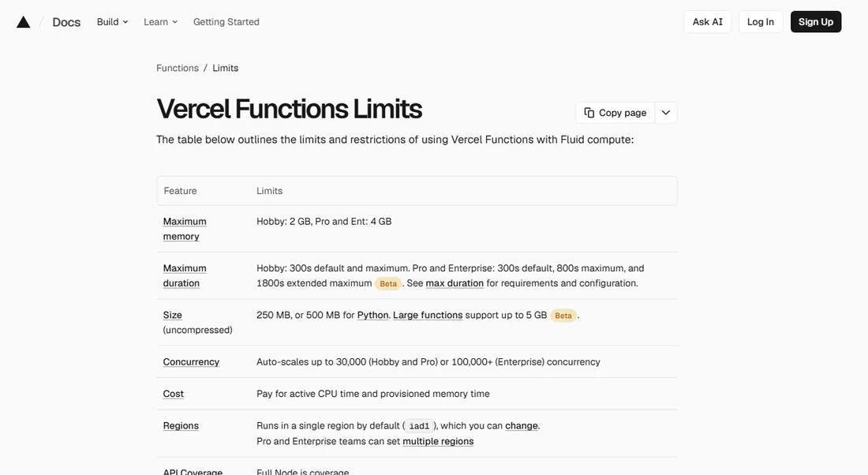The image size is (868, 475).
Task: Open the Maximum duration feature link
Action: point(185,275)
